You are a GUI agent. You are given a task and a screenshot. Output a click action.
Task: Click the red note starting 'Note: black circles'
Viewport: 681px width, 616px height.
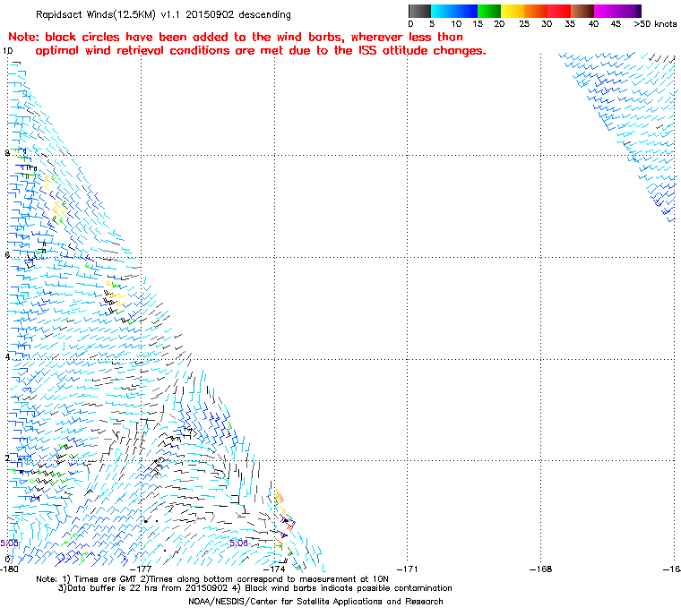point(236,37)
